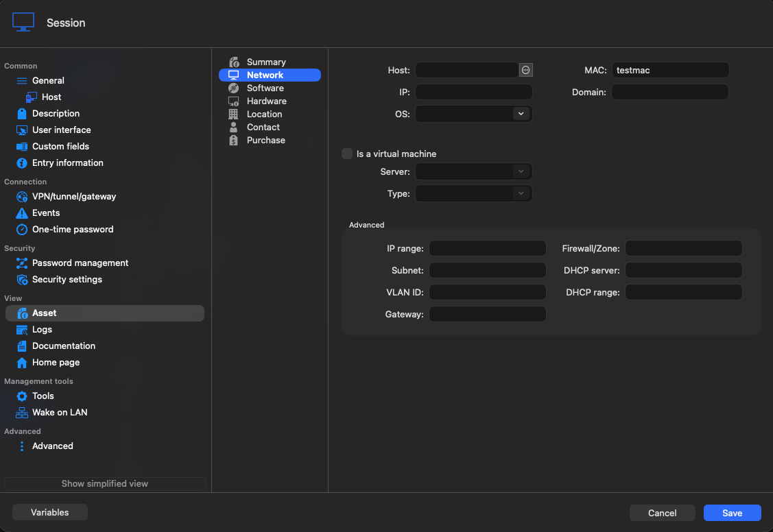This screenshot has width=773, height=532.
Task: Click the Documentation file icon
Action: [x=22, y=346]
